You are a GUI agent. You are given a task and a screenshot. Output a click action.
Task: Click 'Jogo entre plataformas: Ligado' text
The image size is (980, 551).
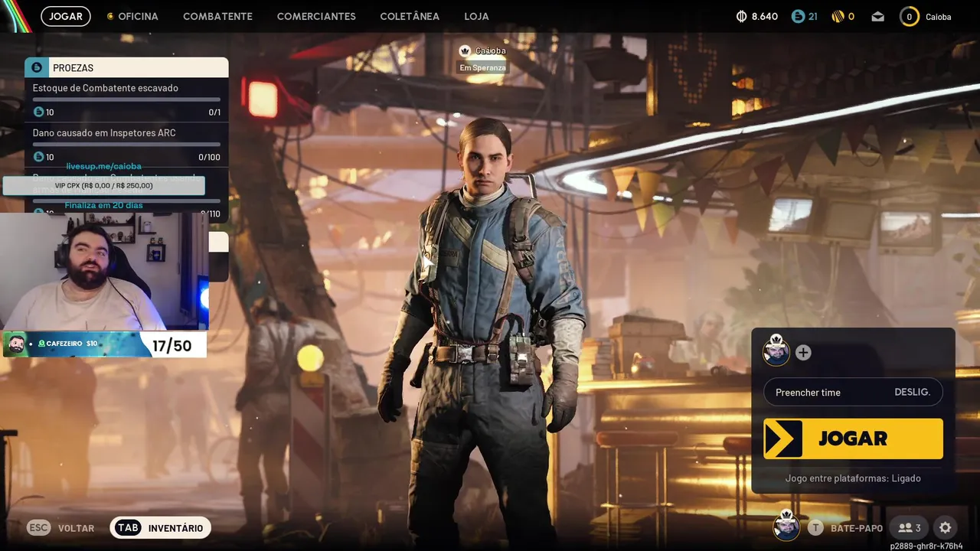(853, 478)
